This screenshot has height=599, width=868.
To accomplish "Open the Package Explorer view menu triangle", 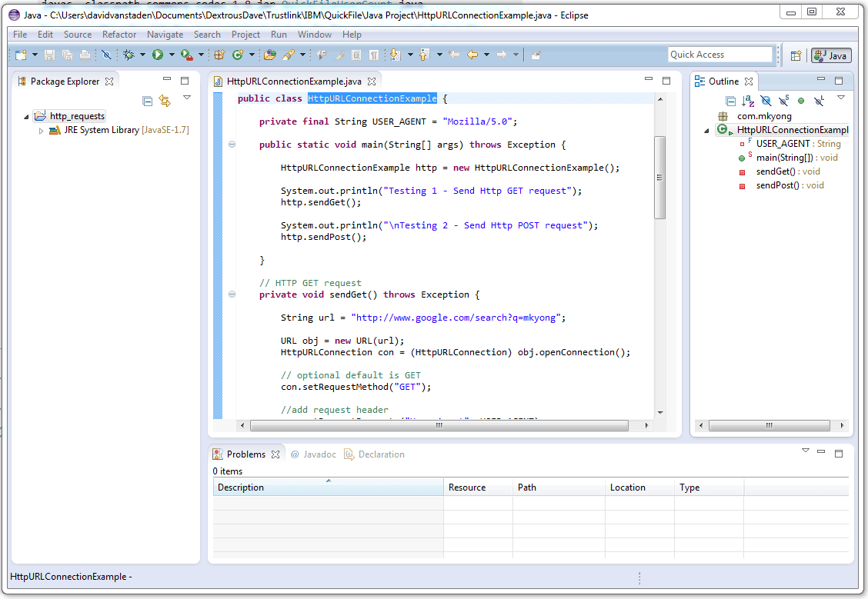I will click(x=187, y=98).
